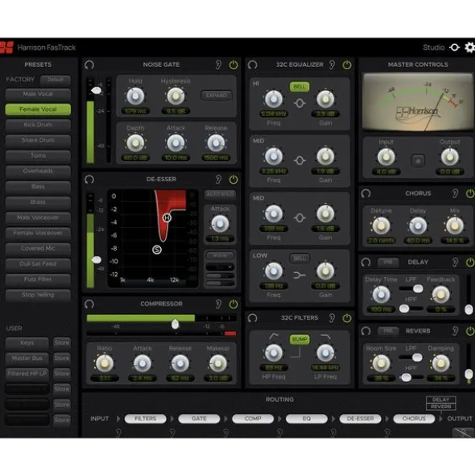The image size is (475, 476).
Task: Click ear icon below FILTERS routing block
Action: point(118,433)
